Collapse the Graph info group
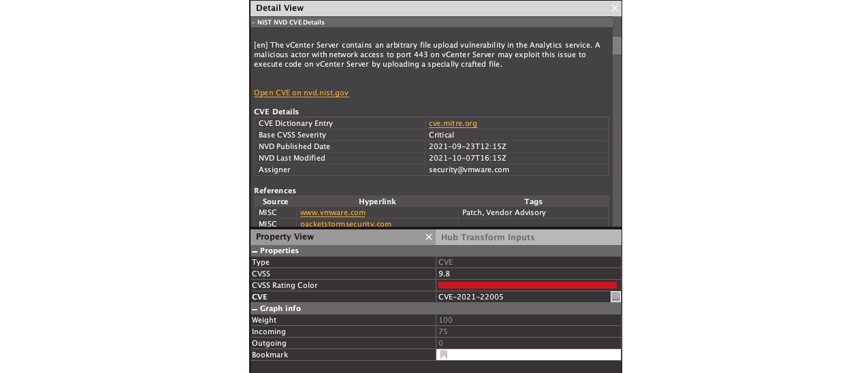Viewport: 868px width, 373px height. pyautogui.click(x=255, y=309)
